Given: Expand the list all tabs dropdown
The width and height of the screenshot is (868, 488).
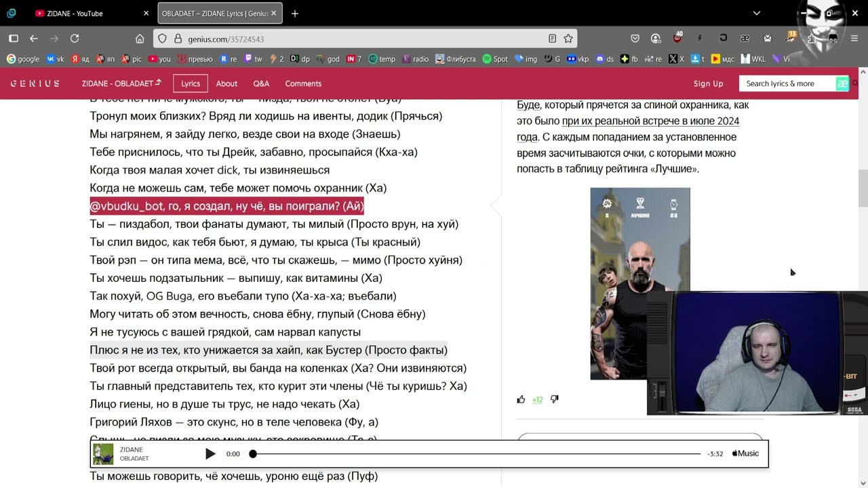Looking at the screenshot, I should click(x=757, y=13).
